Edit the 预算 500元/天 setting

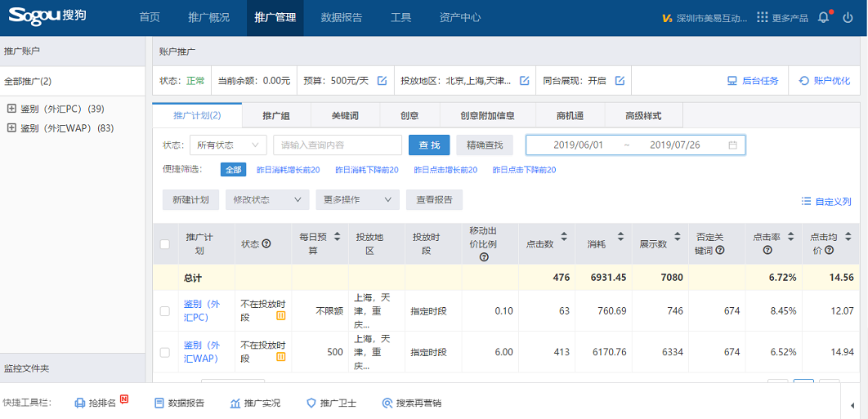[x=382, y=81]
